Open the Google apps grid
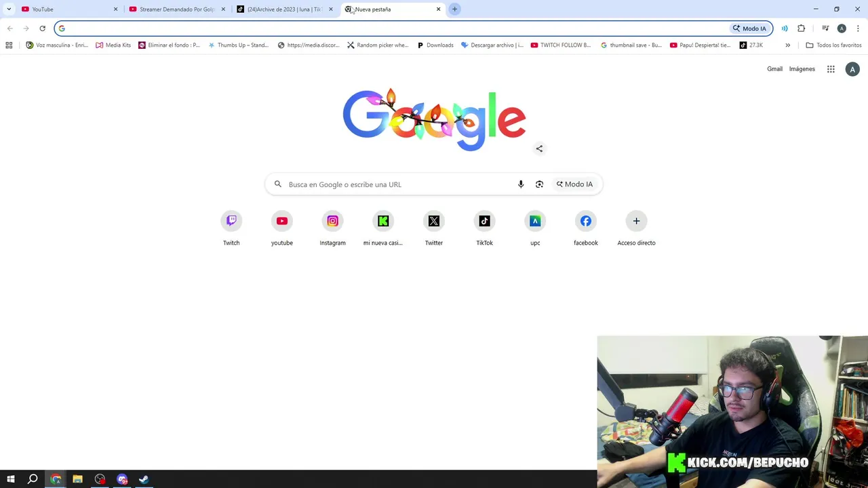 pos(831,69)
